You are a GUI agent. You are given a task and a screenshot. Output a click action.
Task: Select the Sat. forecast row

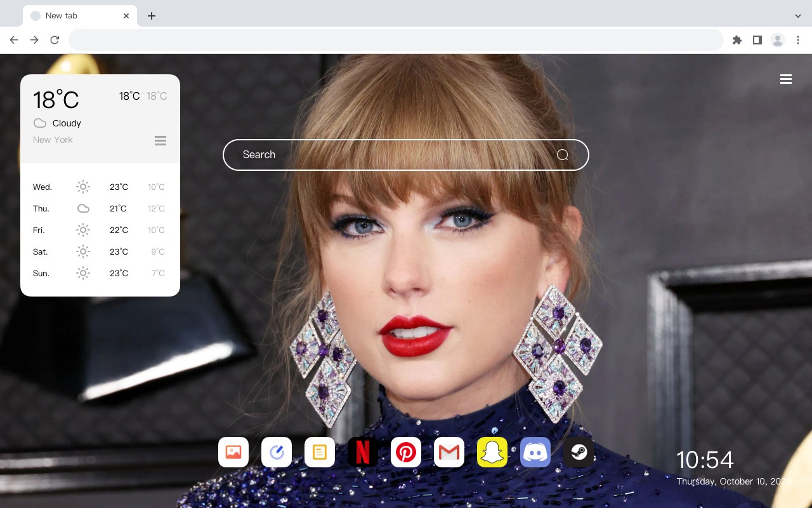(100, 251)
